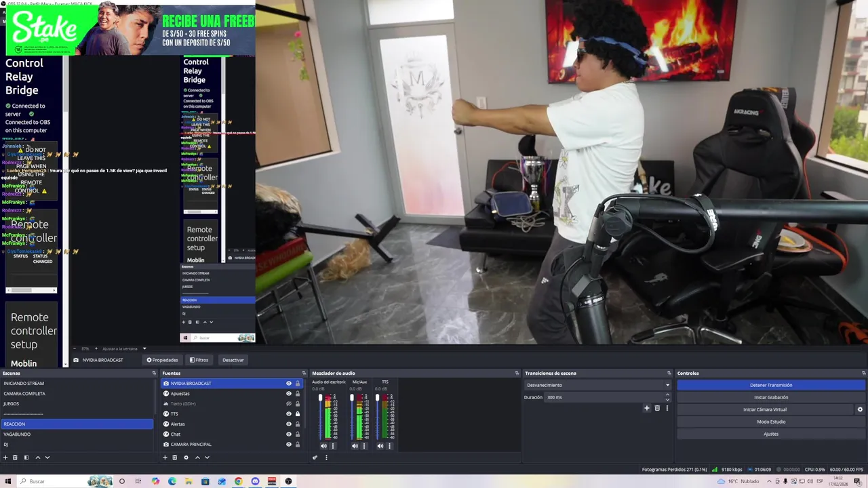This screenshot has height=488, width=868.
Task: Lock the NVIDIA BROADCAST source
Action: [x=297, y=384]
